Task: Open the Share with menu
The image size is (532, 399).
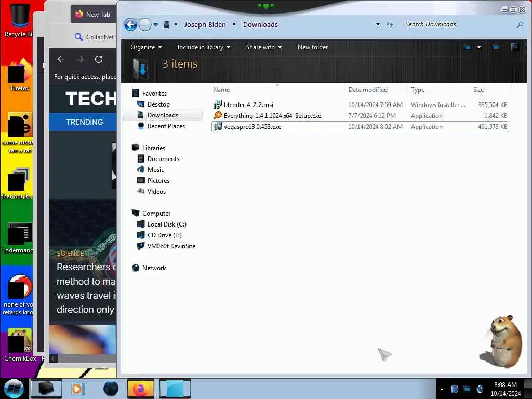Action: pyautogui.click(x=263, y=47)
